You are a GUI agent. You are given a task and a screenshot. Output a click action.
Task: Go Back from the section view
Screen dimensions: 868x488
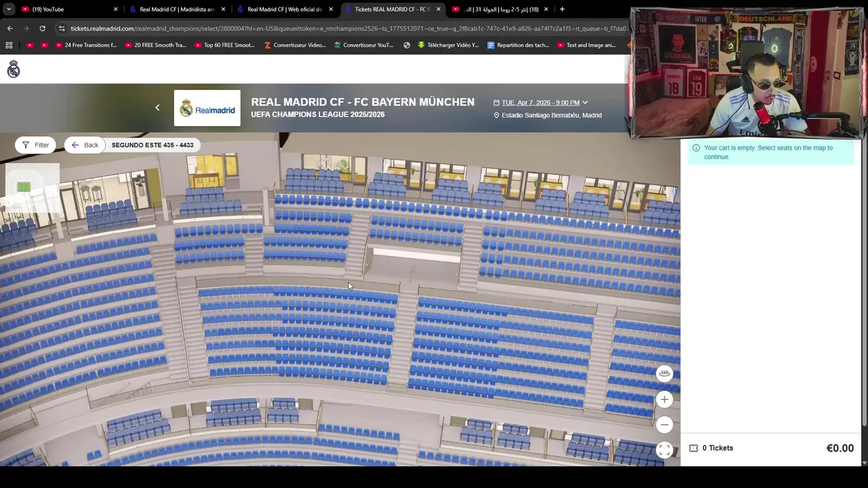pos(85,145)
